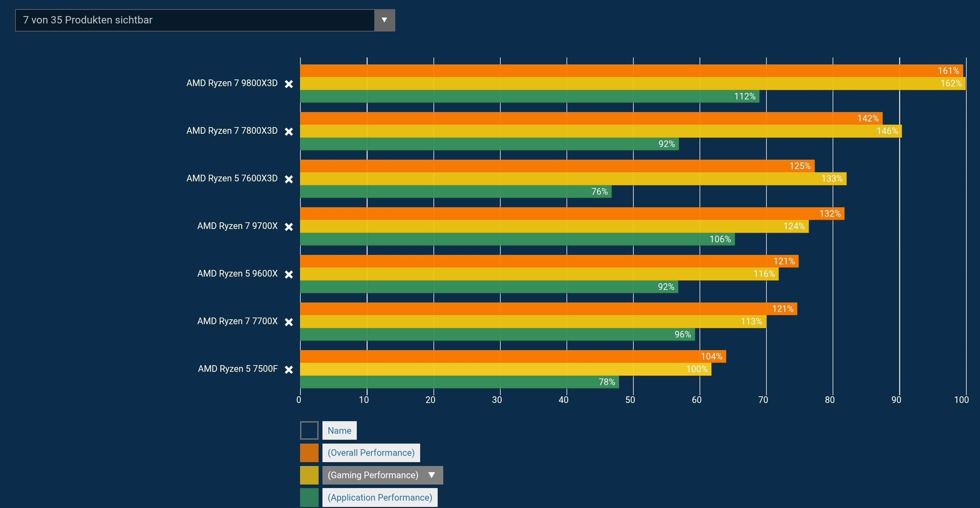Open the products visible dropdown arrow
Screen dimensions: 980x508
click(384, 20)
